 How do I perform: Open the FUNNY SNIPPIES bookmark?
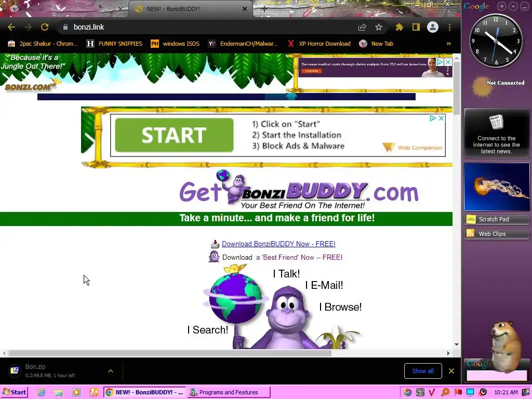tap(114, 44)
